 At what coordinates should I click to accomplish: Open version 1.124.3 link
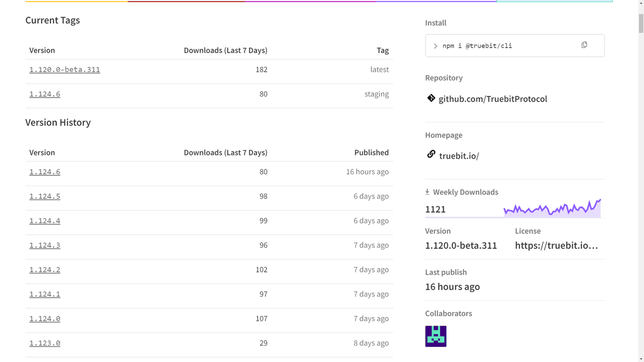coord(45,246)
